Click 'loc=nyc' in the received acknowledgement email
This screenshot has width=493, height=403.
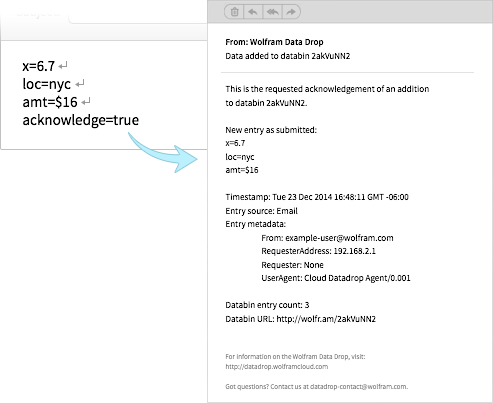[x=240, y=157]
